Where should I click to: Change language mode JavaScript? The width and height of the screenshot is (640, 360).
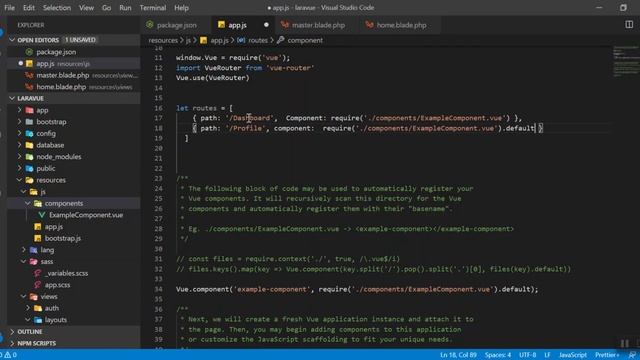point(573,355)
